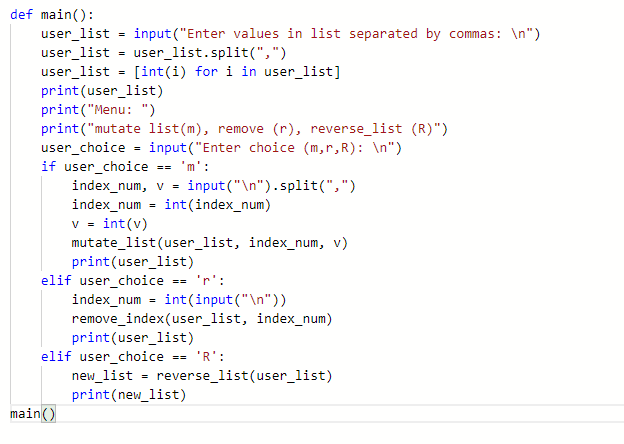Click the first print(user_list) statement after the list comprehension
This screenshot has width=624, height=444.
click(102, 91)
